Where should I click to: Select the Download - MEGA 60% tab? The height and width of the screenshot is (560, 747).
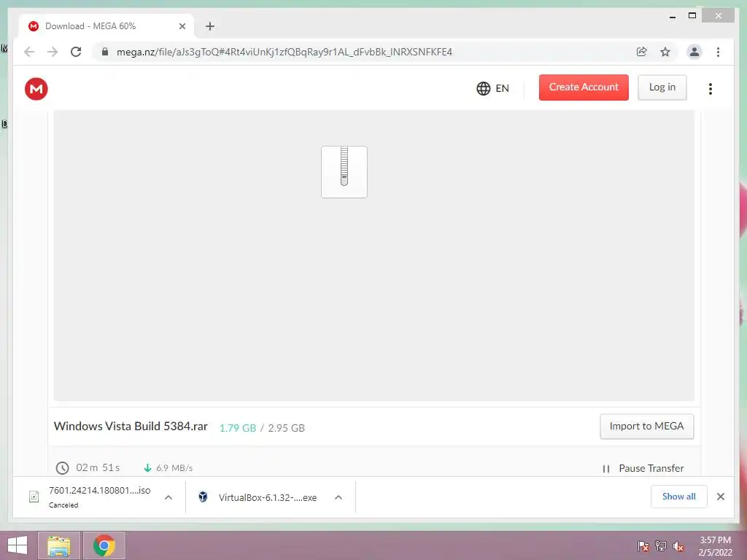(107, 26)
